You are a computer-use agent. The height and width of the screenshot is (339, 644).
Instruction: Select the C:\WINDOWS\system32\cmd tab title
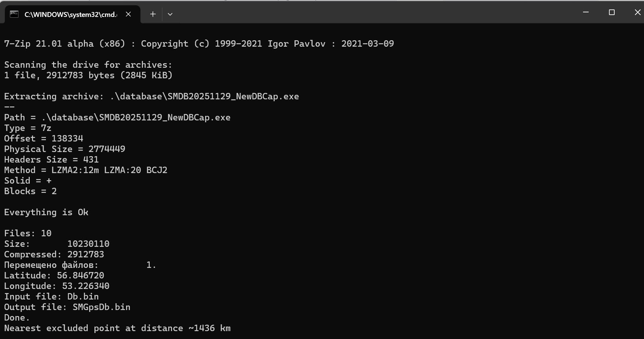click(x=70, y=14)
